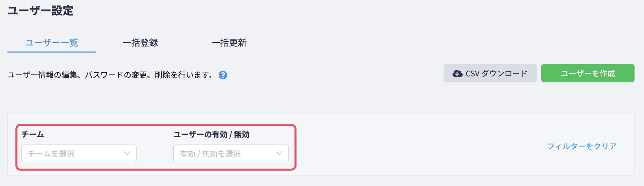
Task: Click the チームを選択 placeholder text
Action: (x=51, y=154)
